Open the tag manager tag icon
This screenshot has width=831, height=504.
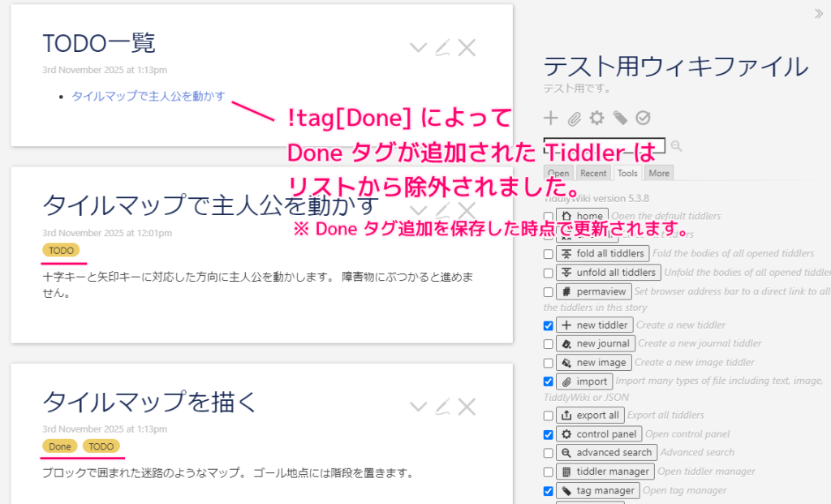click(620, 118)
